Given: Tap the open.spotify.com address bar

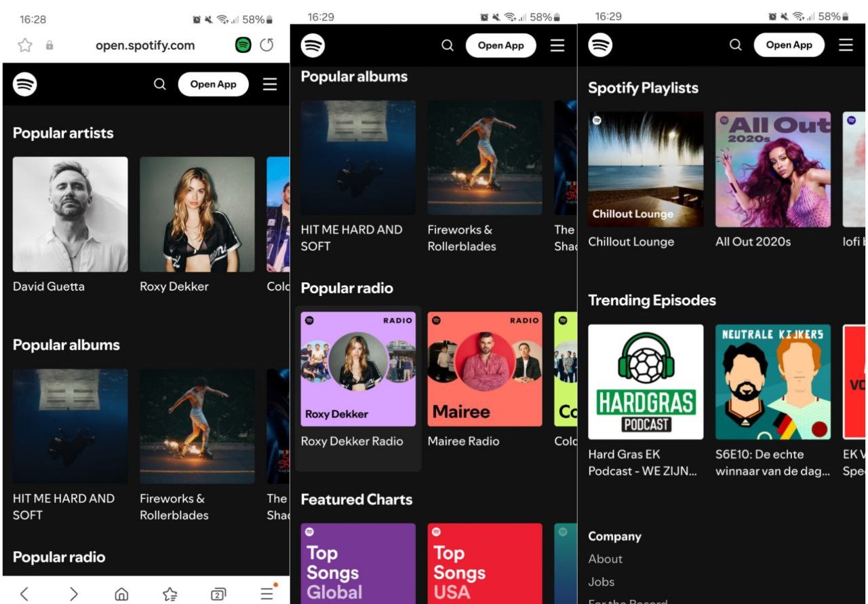Looking at the screenshot, I should (144, 45).
